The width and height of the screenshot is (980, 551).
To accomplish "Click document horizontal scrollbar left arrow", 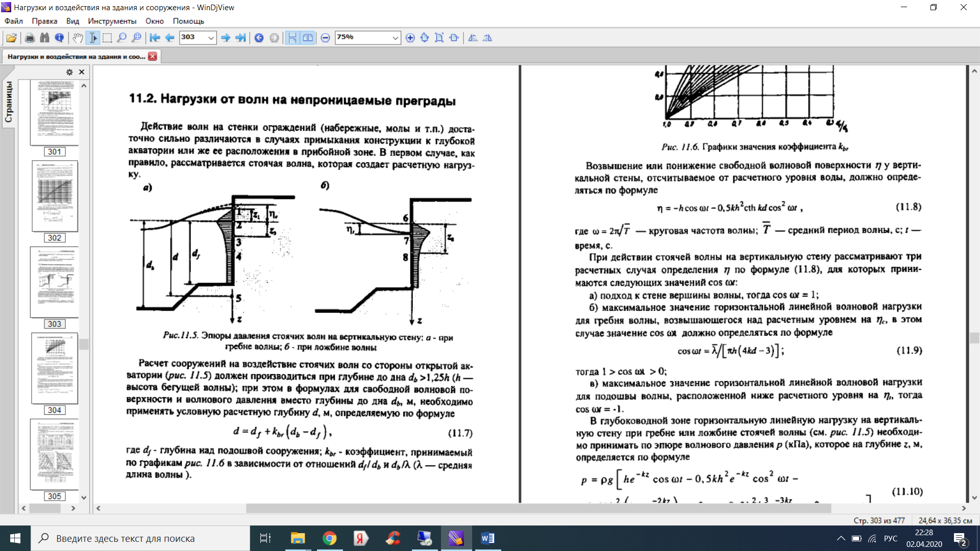I will [98, 508].
